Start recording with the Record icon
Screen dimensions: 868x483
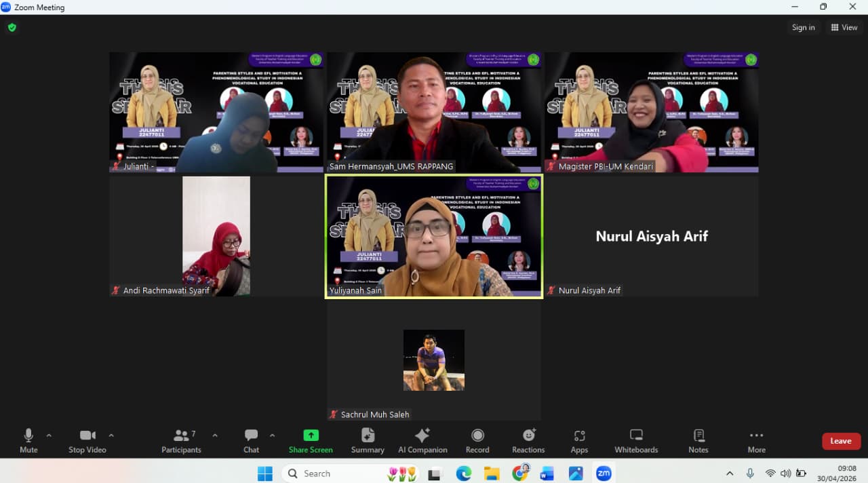point(477,440)
